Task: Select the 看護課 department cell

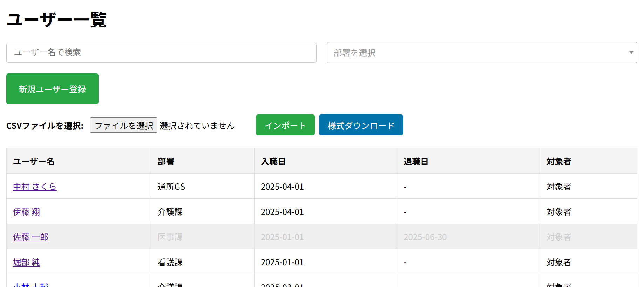Action: click(170, 262)
